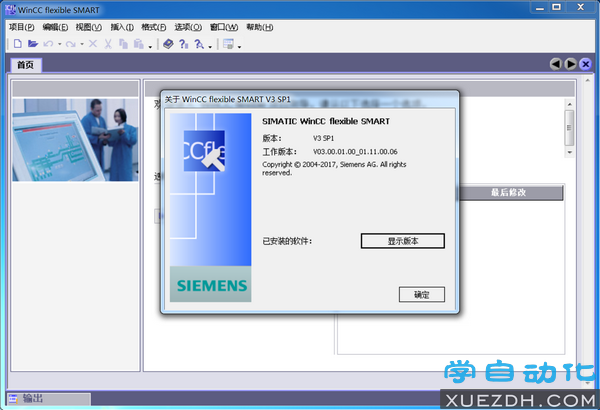Create a new project with toolbar icon
This screenshot has height=410, width=600.
tap(18, 44)
